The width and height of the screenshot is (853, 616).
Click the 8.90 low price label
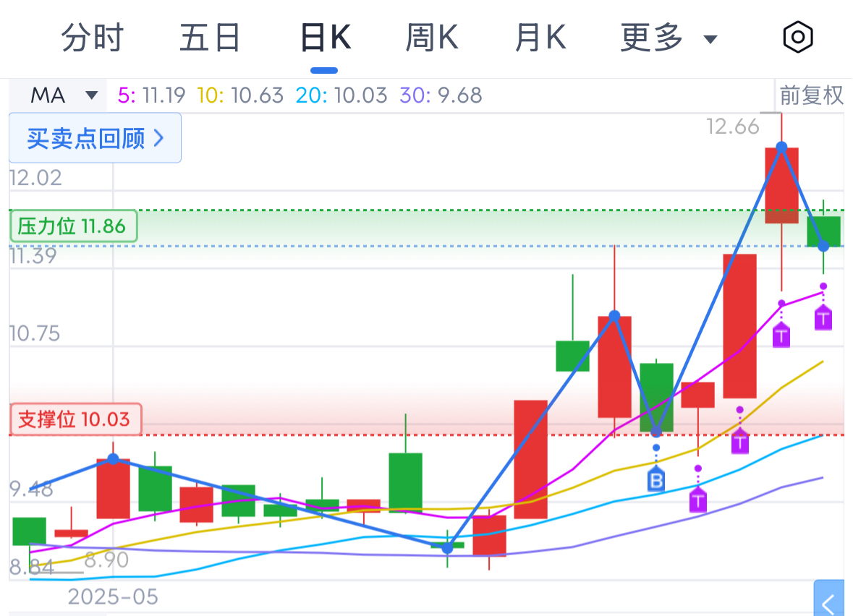point(106,560)
